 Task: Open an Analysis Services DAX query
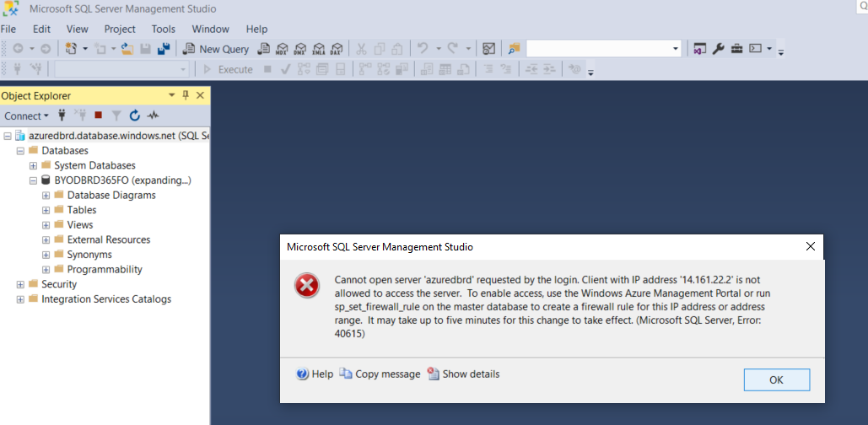tap(337, 49)
